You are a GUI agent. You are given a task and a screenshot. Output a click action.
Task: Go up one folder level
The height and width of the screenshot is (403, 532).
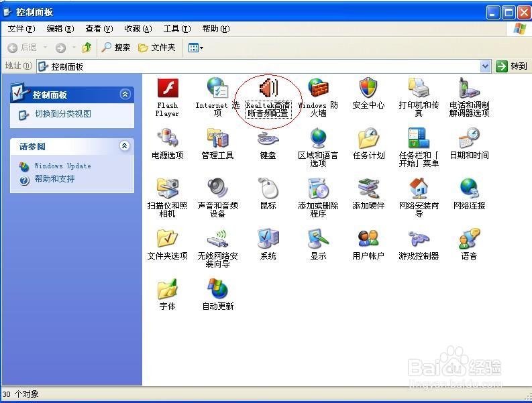pos(87,48)
